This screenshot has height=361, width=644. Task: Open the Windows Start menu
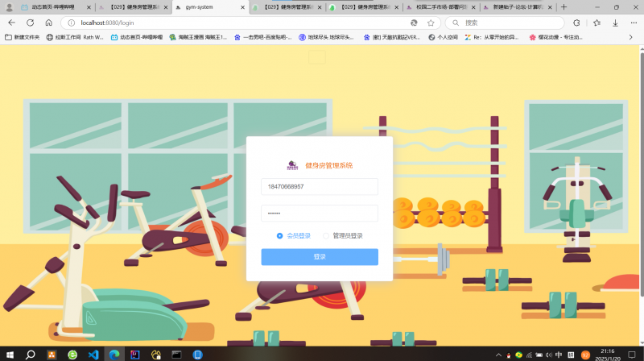pos(10,355)
